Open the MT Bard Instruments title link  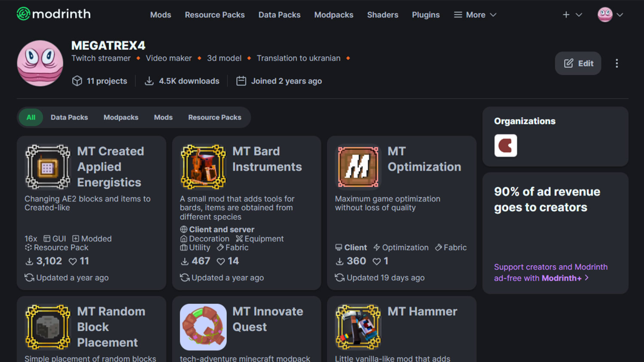coord(267,159)
